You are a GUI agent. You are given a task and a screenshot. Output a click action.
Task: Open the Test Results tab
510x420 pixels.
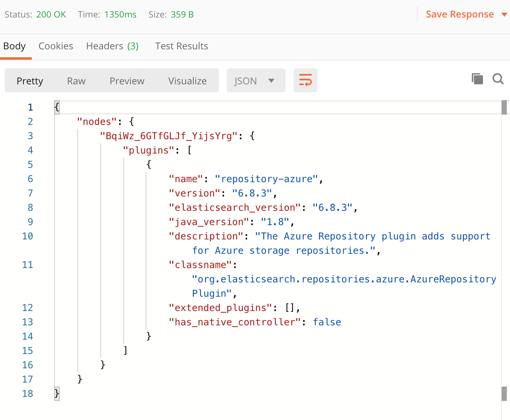point(181,46)
